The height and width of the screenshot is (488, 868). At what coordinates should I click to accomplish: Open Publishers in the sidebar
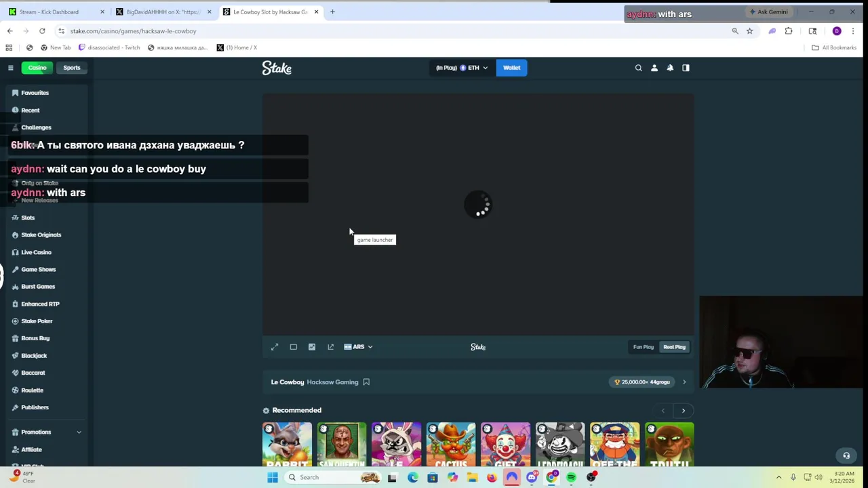click(35, 407)
